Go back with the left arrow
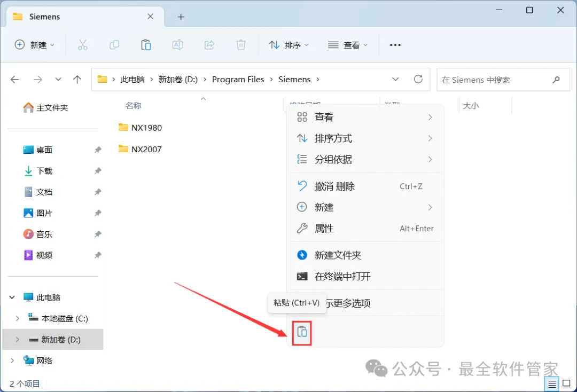The height and width of the screenshot is (392, 577). click(x=15, y=80)
